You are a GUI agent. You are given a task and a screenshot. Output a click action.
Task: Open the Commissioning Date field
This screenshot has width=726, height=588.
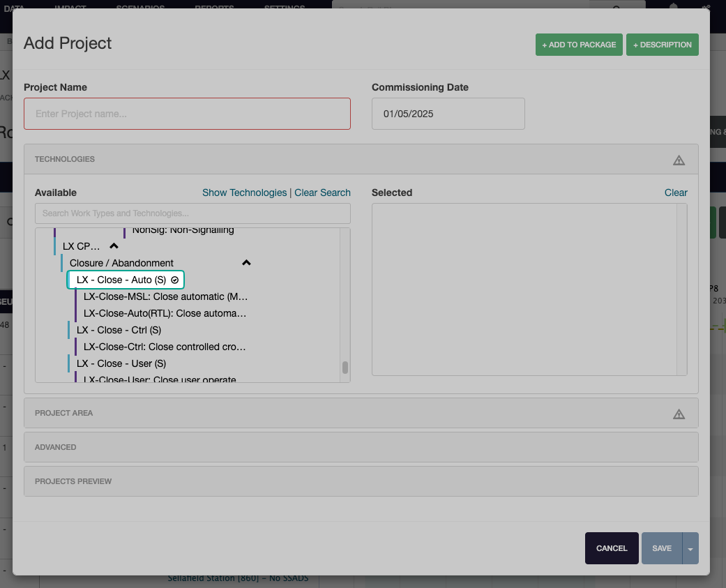click(x=448, y=114)
